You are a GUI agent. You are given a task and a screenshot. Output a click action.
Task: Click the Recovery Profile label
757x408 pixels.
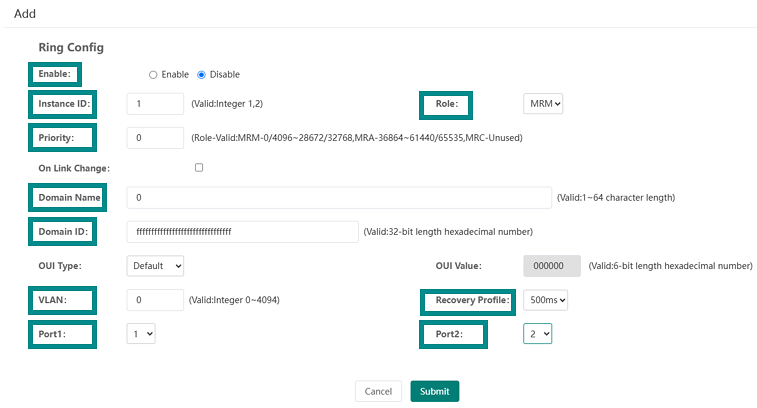473,300
